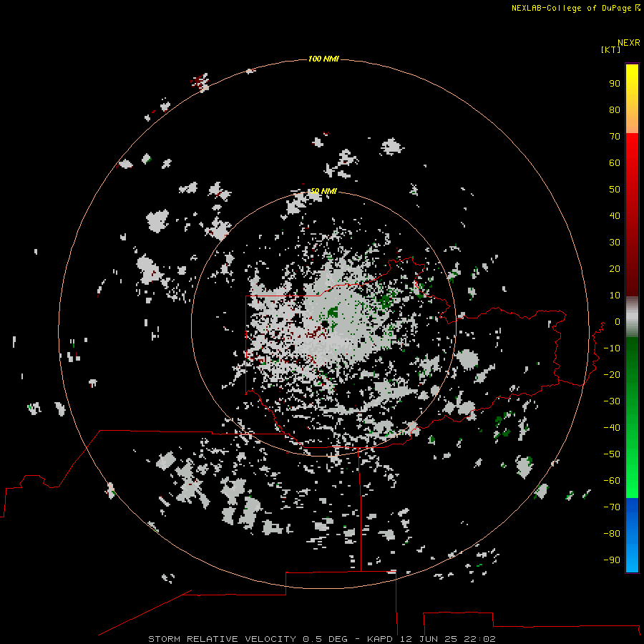The height and width of the screenshot is (644, 644).
Task: Click the 60 value on velocity scale
Action: (615, 162)
